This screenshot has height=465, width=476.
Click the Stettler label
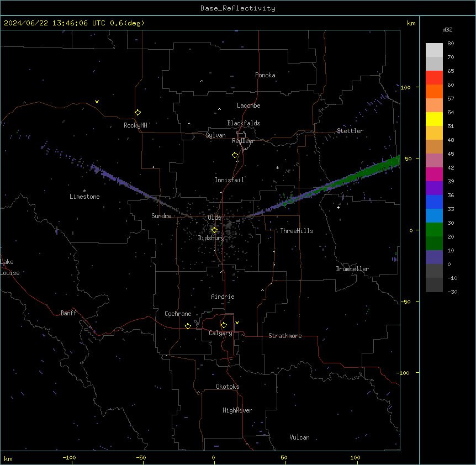[x=350, y=131]
